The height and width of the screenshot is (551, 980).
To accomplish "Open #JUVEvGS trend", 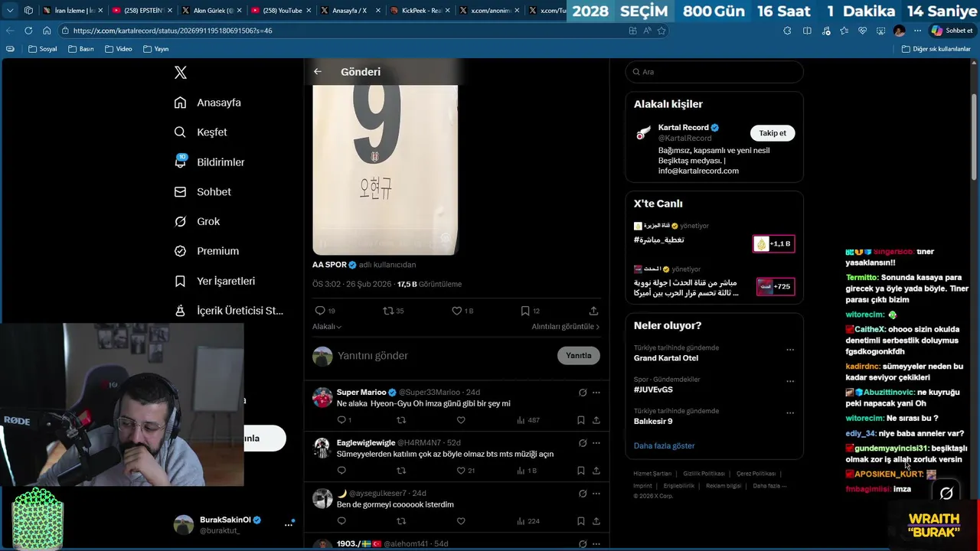I will point(653,390).
